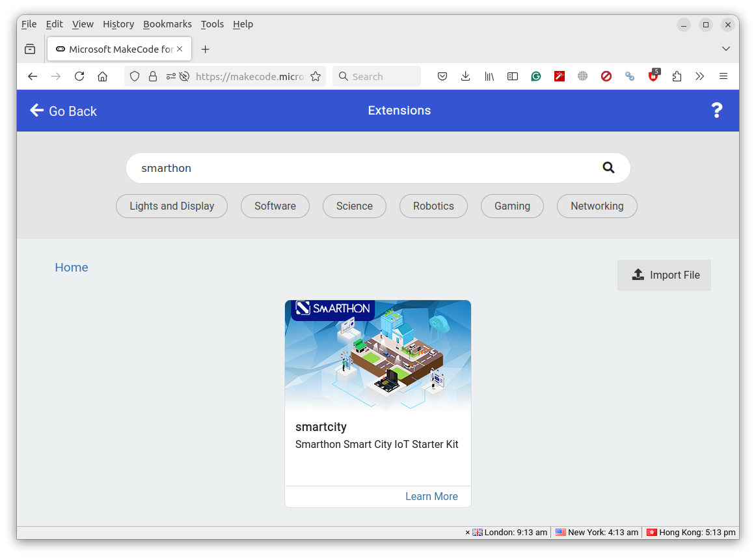Open the list all tabs dropdown
Image resolution: width=756 pixels, height=558 pixels.
tap(725, 49)
